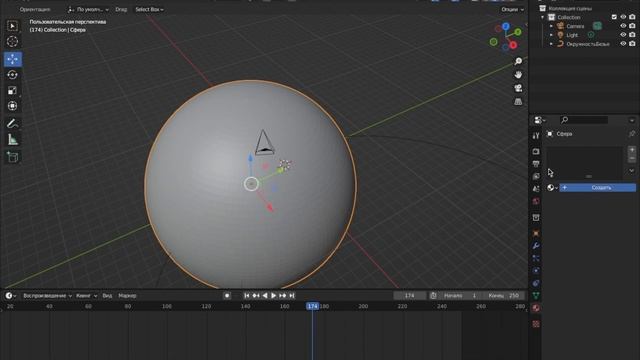Screen dimensions: 640x360
Task: Activate the Scale tool
Action: pos(12,90)
